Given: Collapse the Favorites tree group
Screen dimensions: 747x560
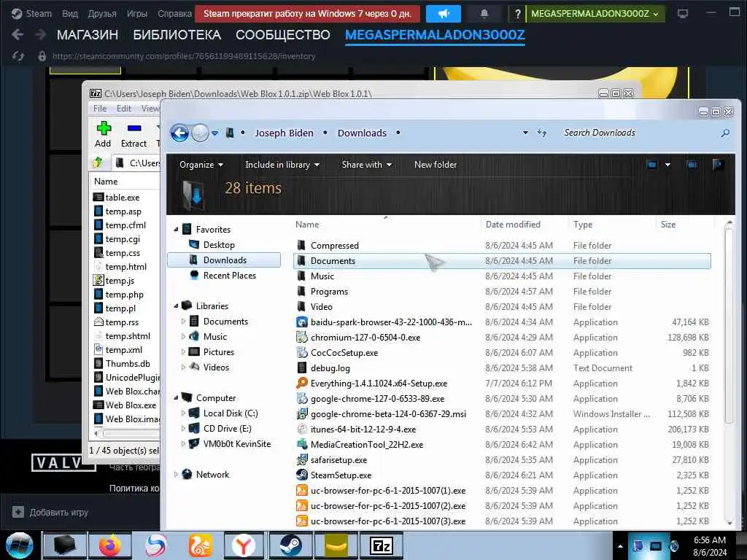Looking at the screenshot, I should tap(176, 230).
